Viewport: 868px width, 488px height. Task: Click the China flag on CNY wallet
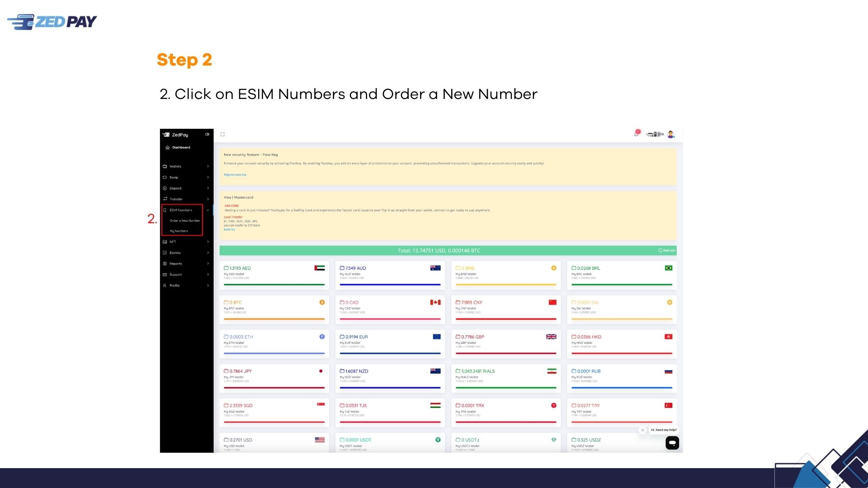(552, 302)
